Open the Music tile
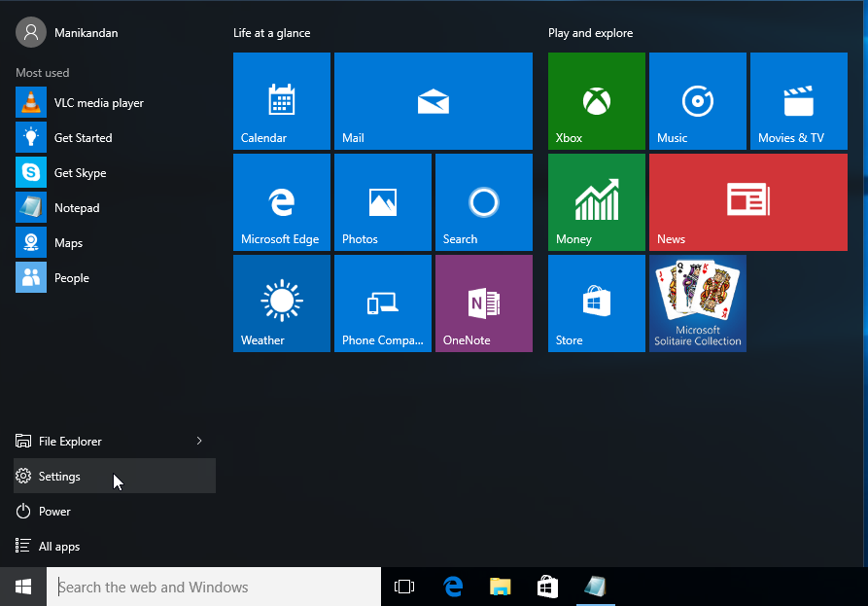Screen dimensions: 868x606 coord(698,101)
